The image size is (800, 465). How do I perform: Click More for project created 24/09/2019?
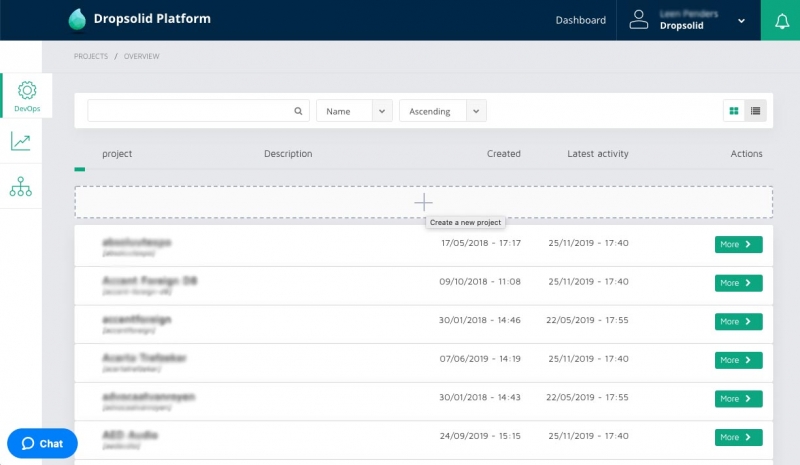tap(738, 437)
